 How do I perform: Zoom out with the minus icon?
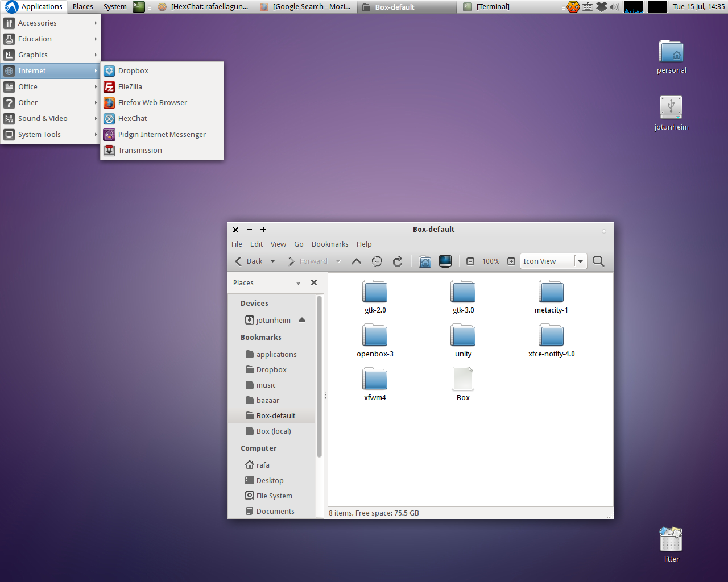(470, 261)
